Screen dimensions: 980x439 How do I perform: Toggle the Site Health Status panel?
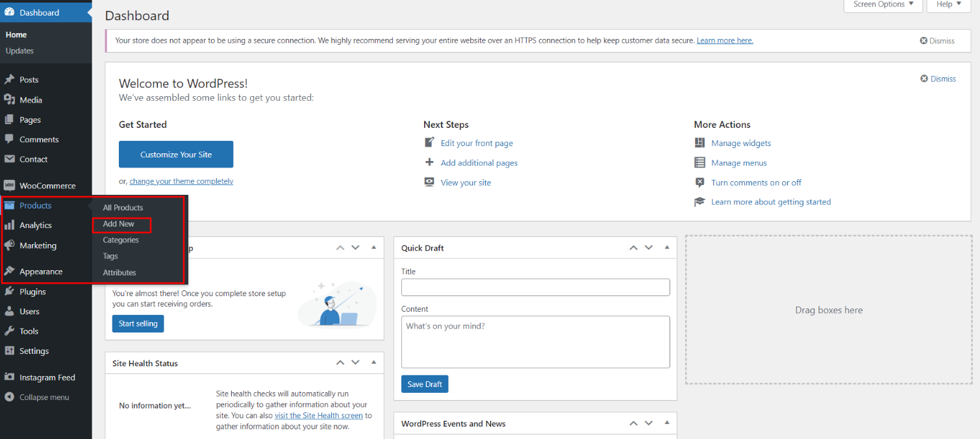(x=373, y=362)
